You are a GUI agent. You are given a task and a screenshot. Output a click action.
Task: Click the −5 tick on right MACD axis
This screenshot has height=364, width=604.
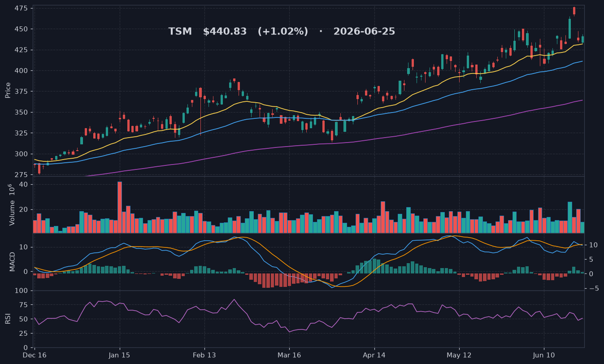click(593, 288)
